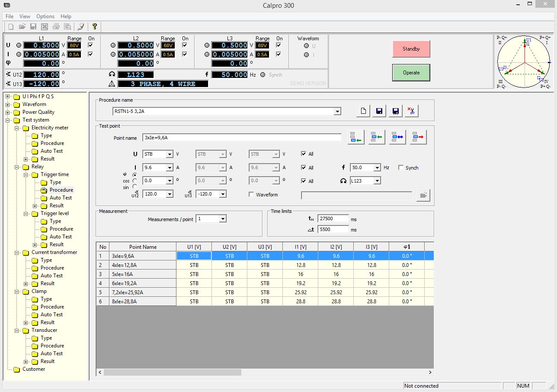The height and width of the screenshot is (392, 557).
Task: Click the Excel export toolbar icon
Action: (45, 26)
